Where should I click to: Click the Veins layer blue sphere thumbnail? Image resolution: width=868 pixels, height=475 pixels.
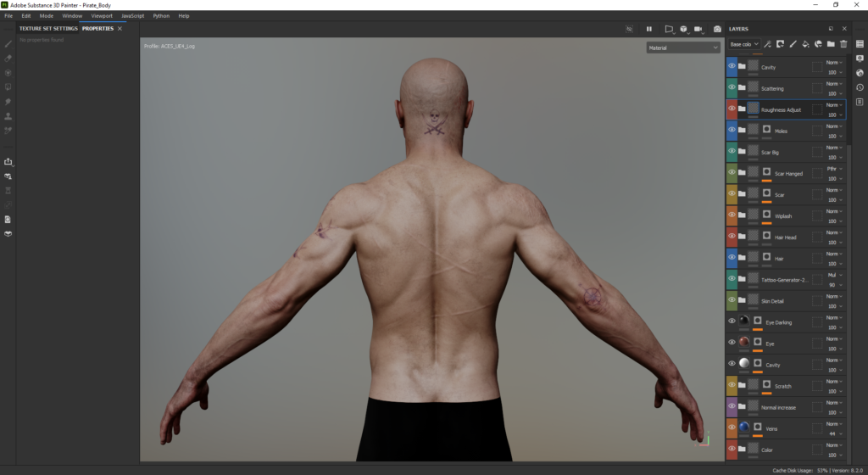tap(744, 427)
